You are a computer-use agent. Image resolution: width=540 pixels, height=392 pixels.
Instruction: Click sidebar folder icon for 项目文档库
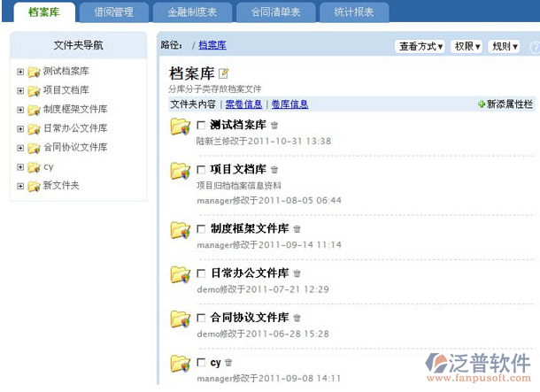[34, 91]
